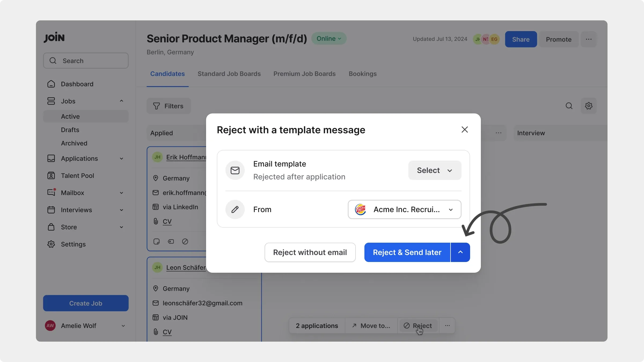Open the job more options menu

[x=589, y=39]
